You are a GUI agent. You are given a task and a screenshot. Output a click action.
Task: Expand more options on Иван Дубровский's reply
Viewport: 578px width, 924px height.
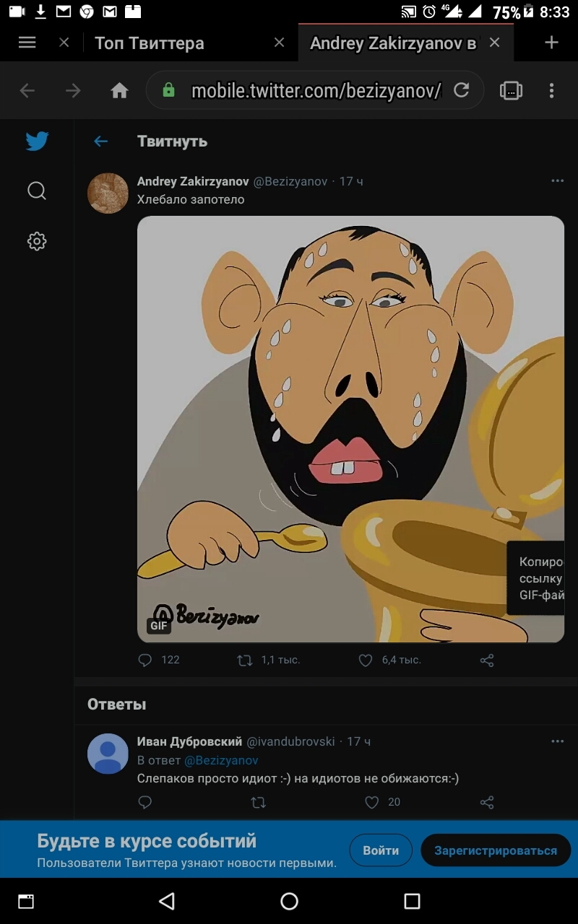tap(557, 741)
